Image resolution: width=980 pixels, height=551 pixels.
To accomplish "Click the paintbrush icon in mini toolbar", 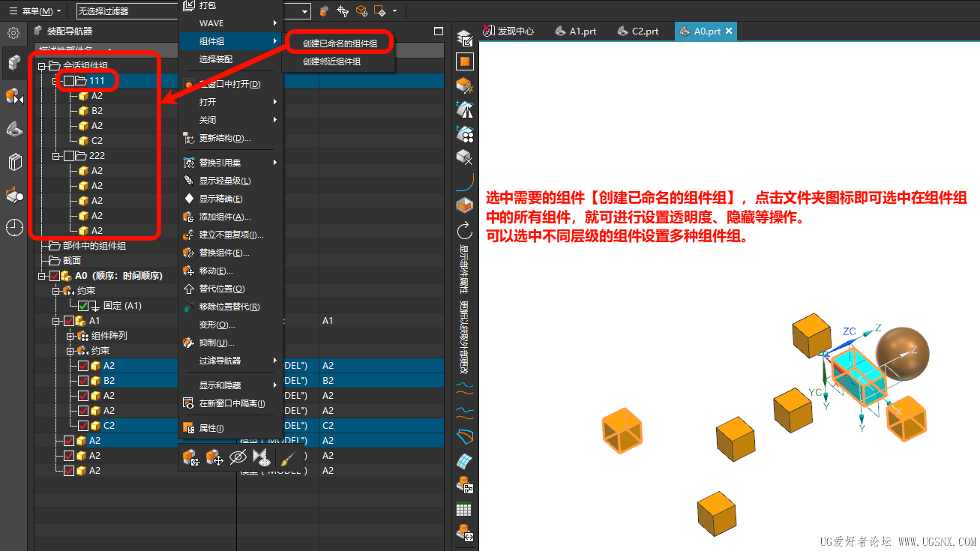I will [287, 457].
